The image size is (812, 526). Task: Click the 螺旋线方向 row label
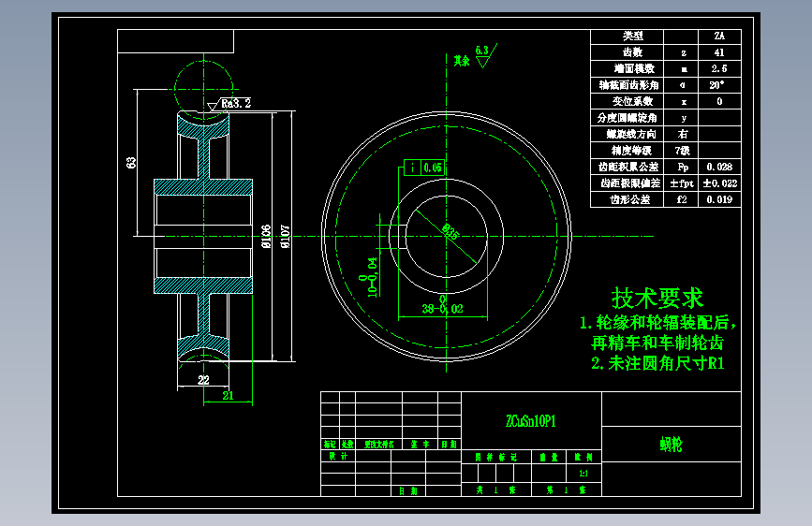(x=631, y=134)
